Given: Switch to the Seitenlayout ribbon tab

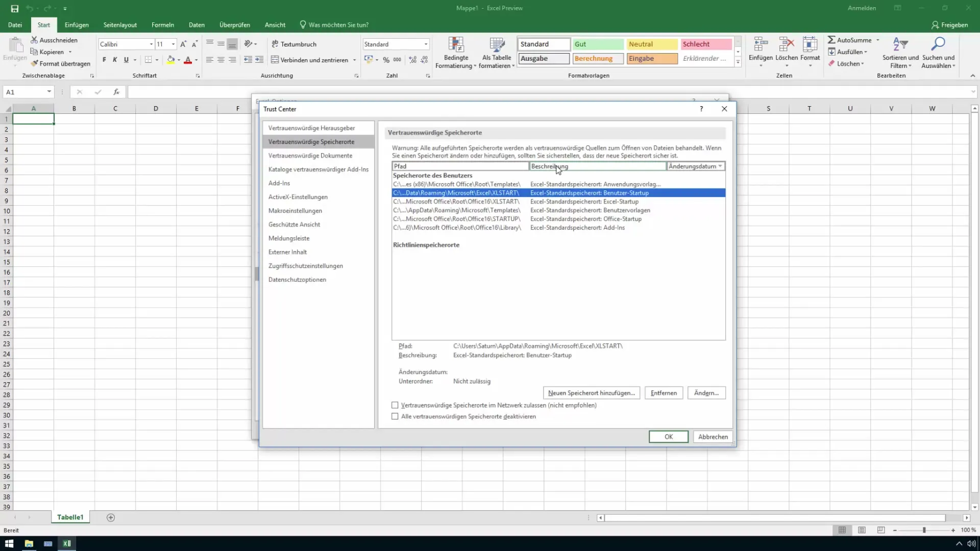Looking at the screenshot, I should tap(120, 24).
